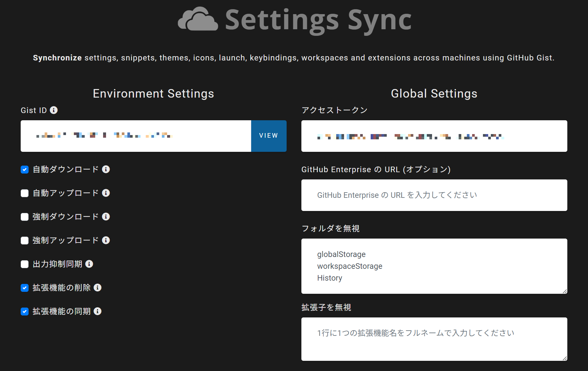Focus the アクセストークン input field

coord(434,136)
